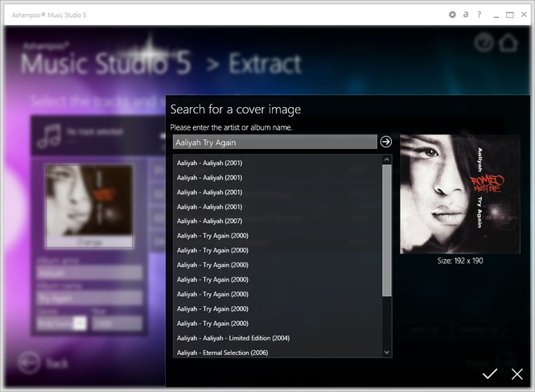Click the results list scrollbar thumb
This screenshot has width=535, height=392.
[x=387, y=230]
